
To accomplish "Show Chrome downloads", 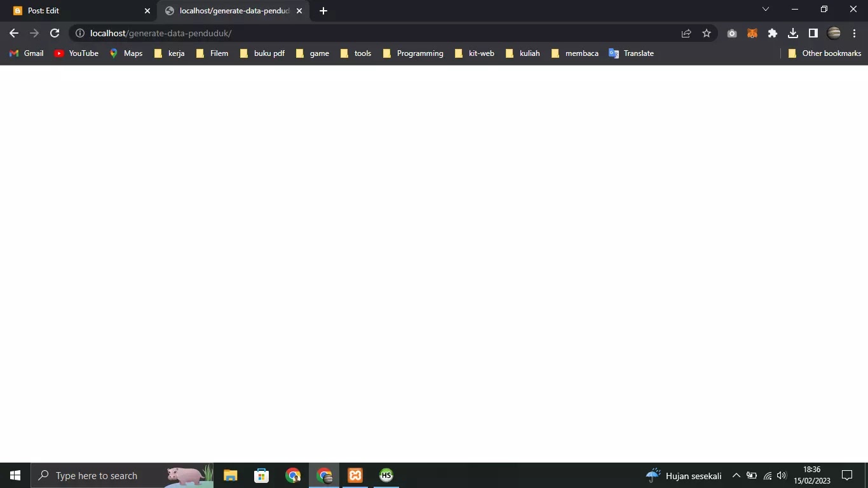I will click(x=793, y=33).
